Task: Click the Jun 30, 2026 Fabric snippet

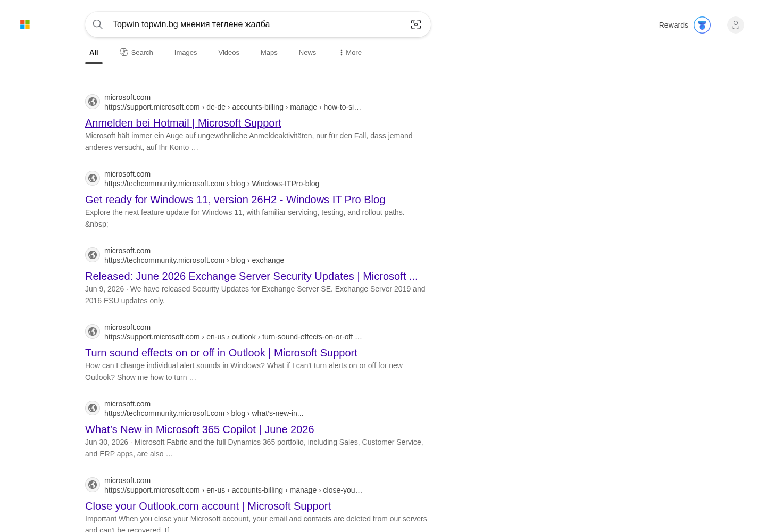Action: (x=254, y=448)
